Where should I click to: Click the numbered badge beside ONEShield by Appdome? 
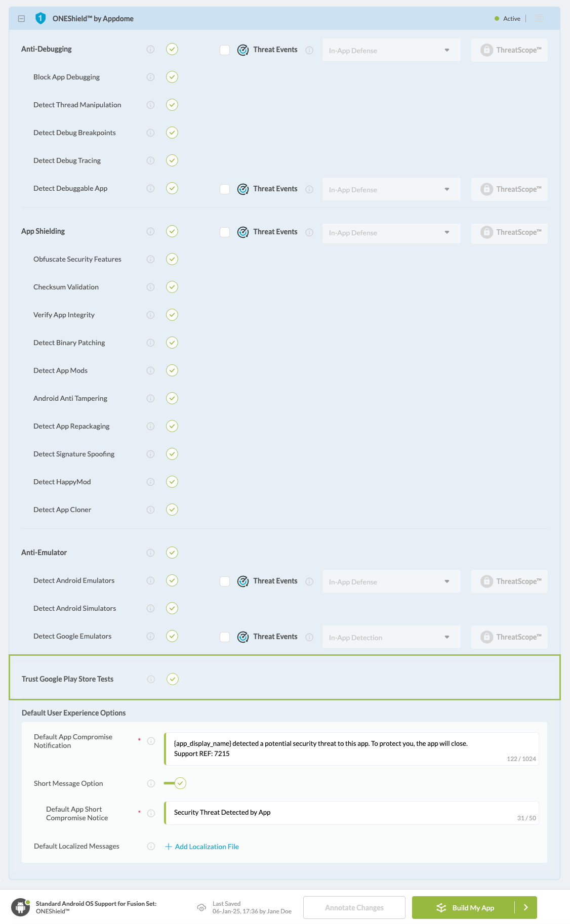coord(40,18)
